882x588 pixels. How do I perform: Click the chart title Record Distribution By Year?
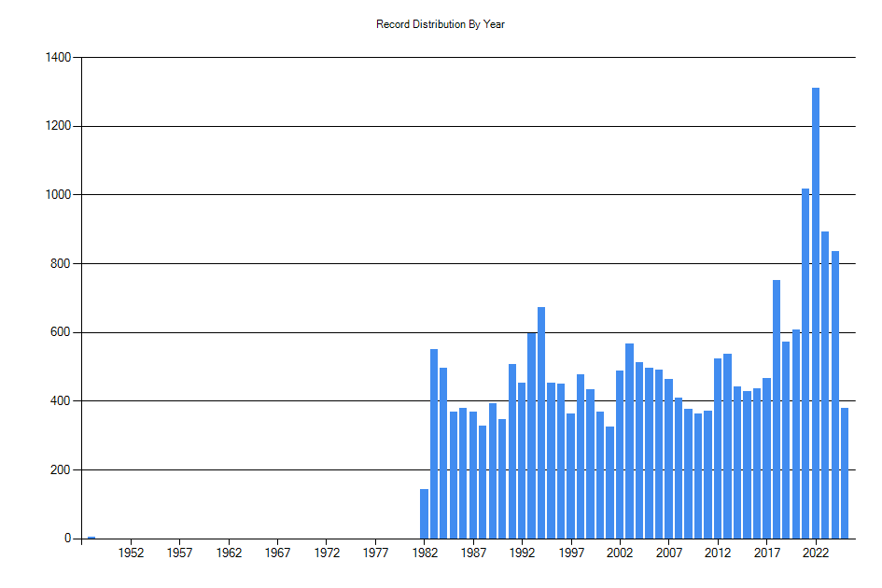[440, 24]
